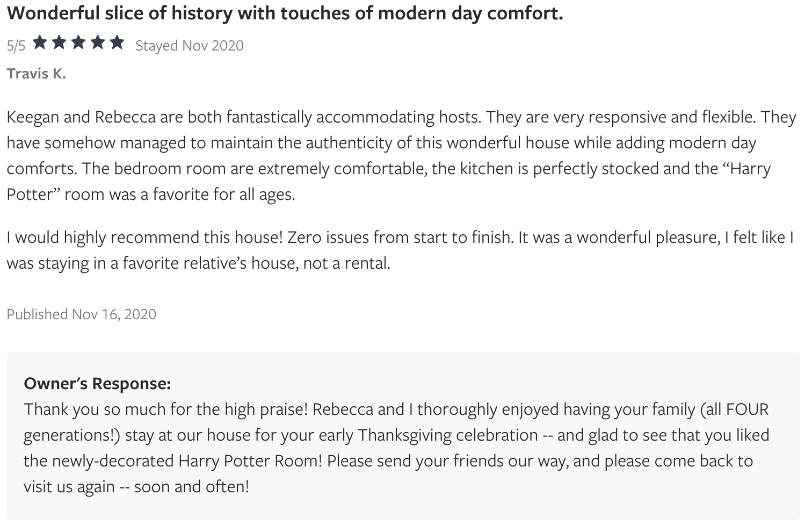Screen dimensions: 812x532
Task: Click the owner's thank-you reply text
Action: click(396, 448)
